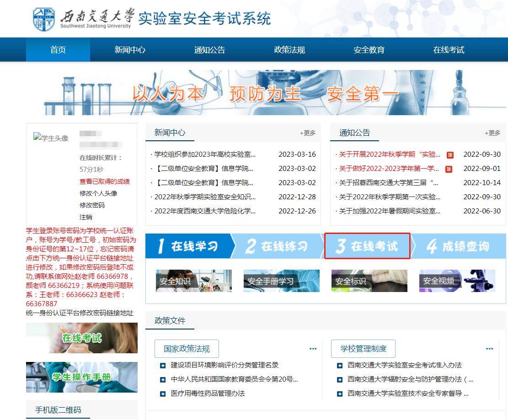Click the ellipsis icon beside 学校管理制度
Screen dimensions: 508x420
(x=489, y=349)
